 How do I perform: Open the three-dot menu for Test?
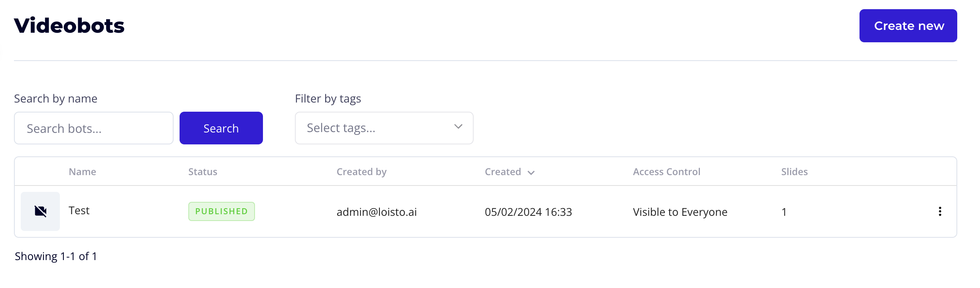[x=940, y=211]
